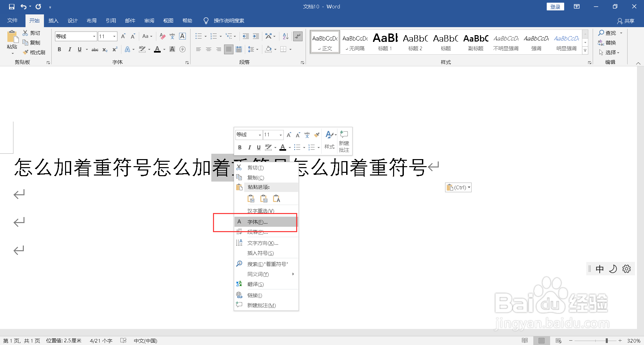Apply Heading 1 (标题 1) style
The height and width of the screenshot is (345, 644).
[385, 42]
